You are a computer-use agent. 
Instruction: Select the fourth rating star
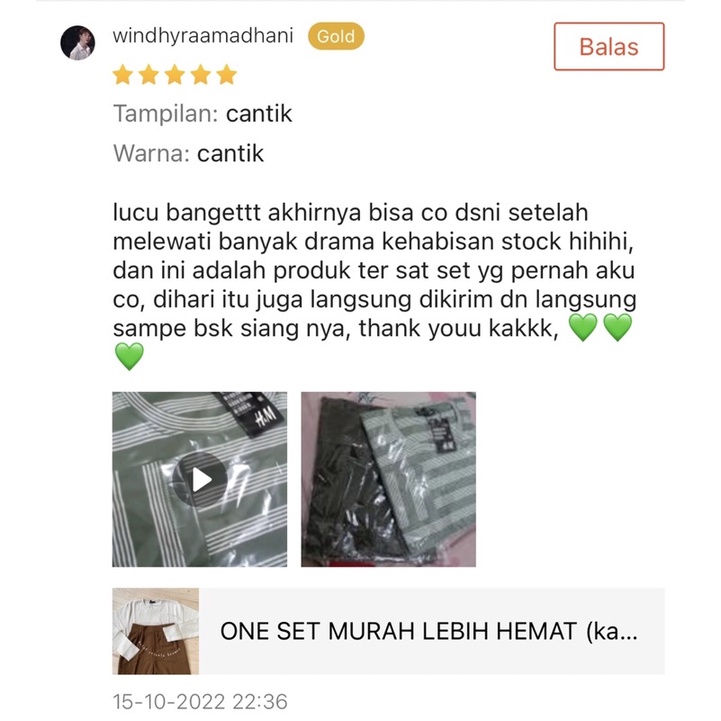coord(201,74)
